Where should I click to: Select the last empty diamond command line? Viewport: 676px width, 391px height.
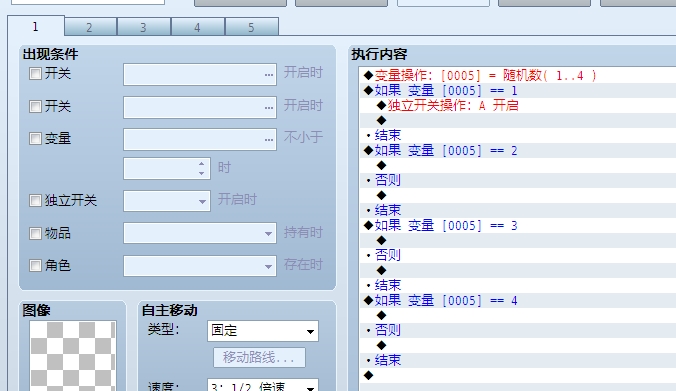click(517, 375)
